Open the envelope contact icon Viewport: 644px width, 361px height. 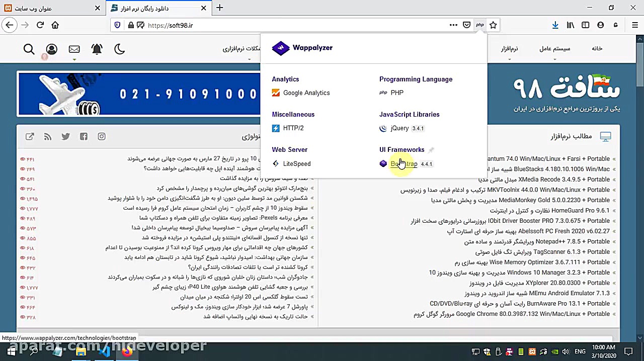tap(74, 49)
